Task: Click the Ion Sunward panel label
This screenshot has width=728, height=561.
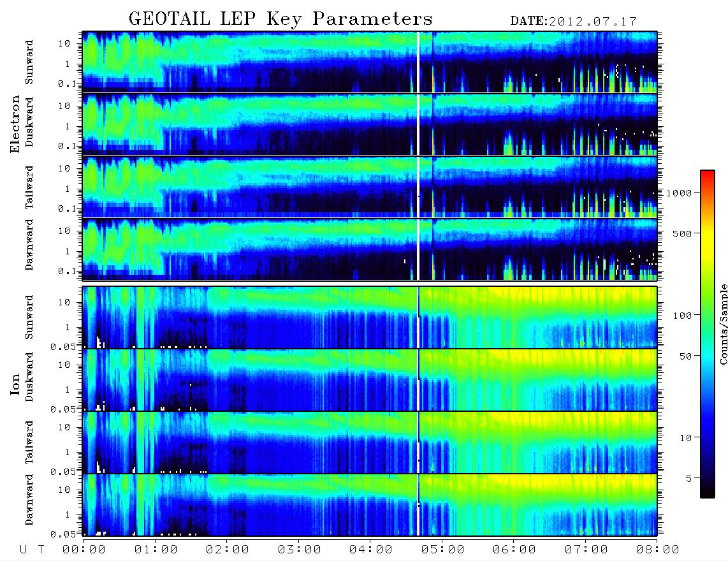Action: 29,317
